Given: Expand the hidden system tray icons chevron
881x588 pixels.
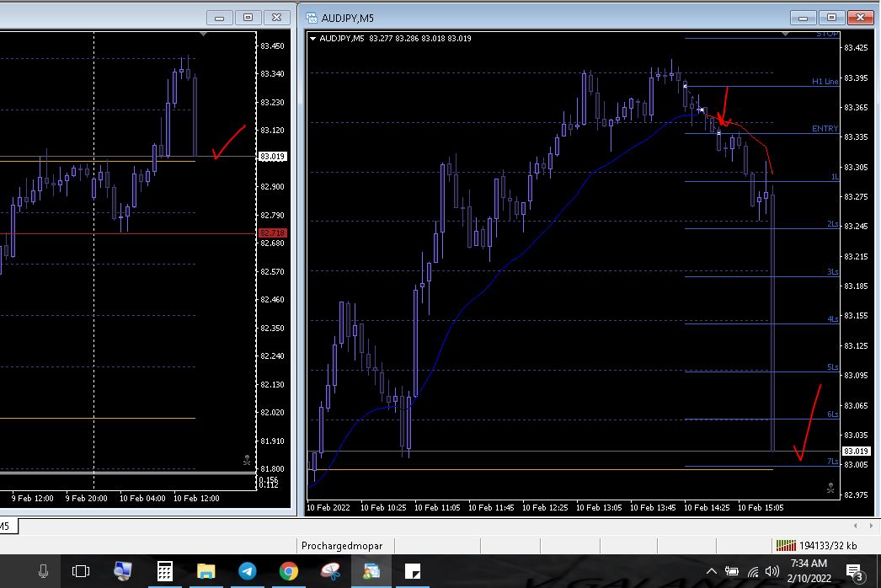Looking at the screenshot, I should 711,572.
